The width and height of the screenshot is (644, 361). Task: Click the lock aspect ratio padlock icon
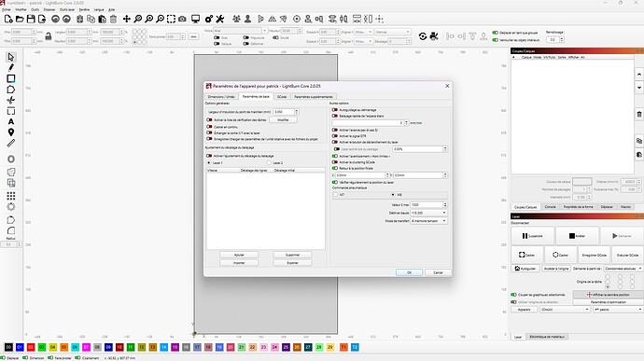point(48,36)
